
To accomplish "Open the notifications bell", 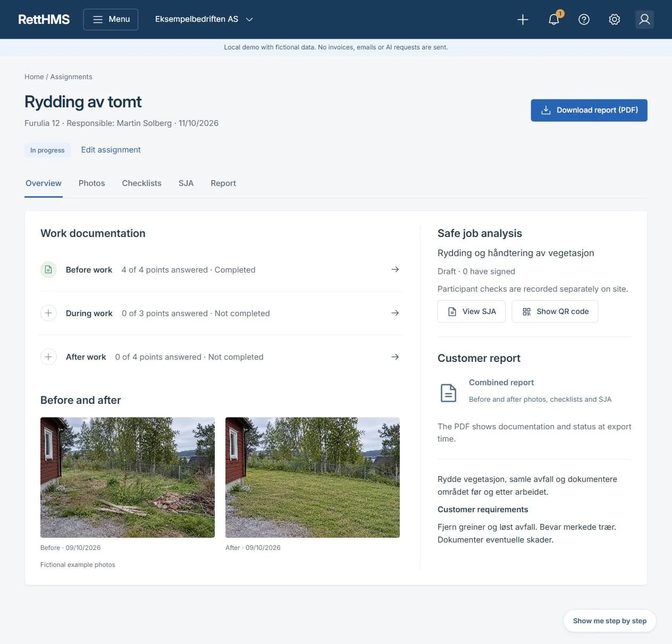I will 553,20.
